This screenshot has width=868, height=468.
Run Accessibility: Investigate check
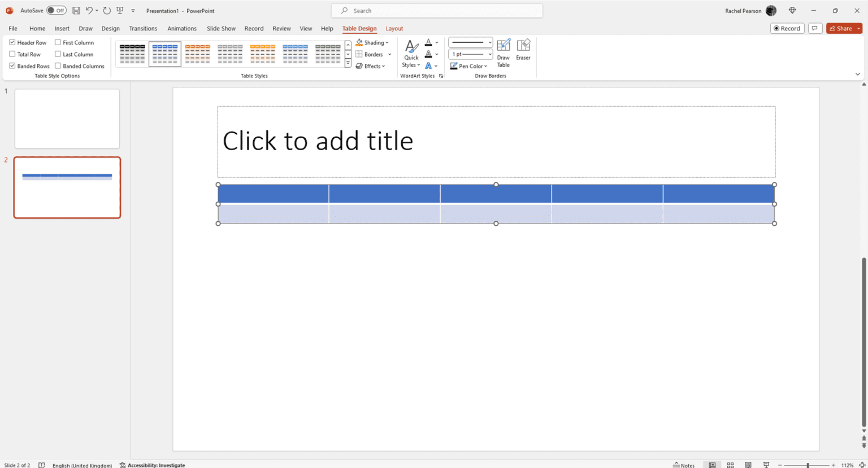(152, 465)
